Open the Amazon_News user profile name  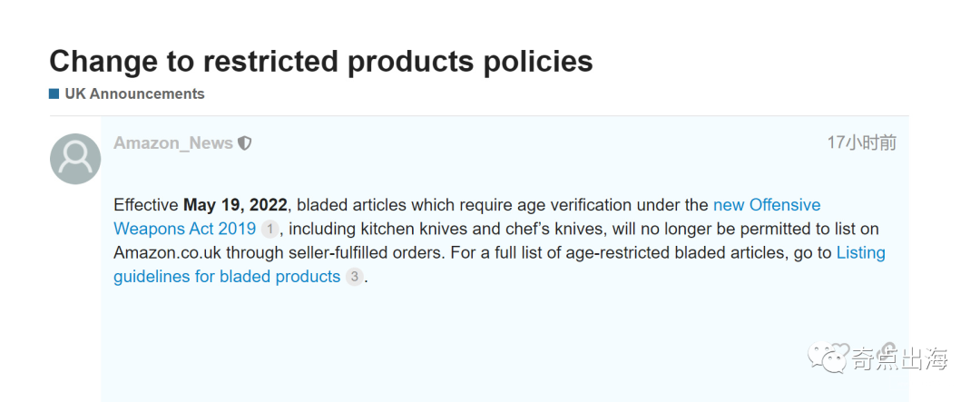point(173,143)
